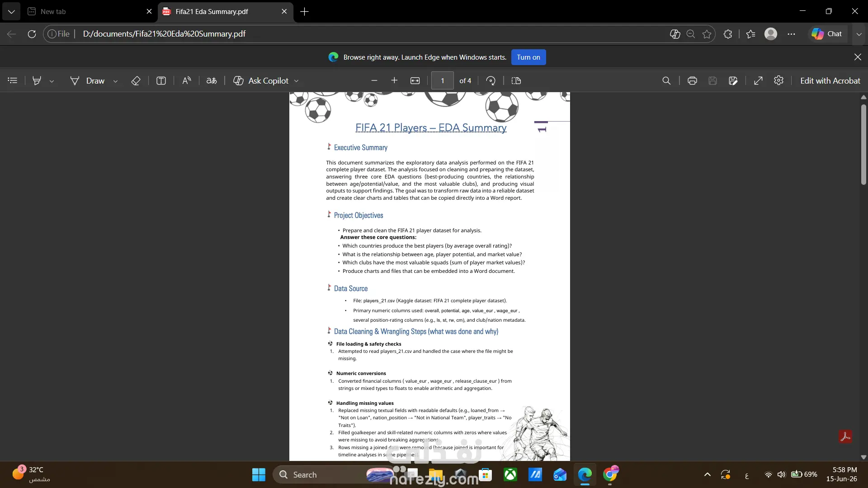868x488 pixels.
Task: Click the Adobe Acrobat floating icon
Action: coord(845,436)
